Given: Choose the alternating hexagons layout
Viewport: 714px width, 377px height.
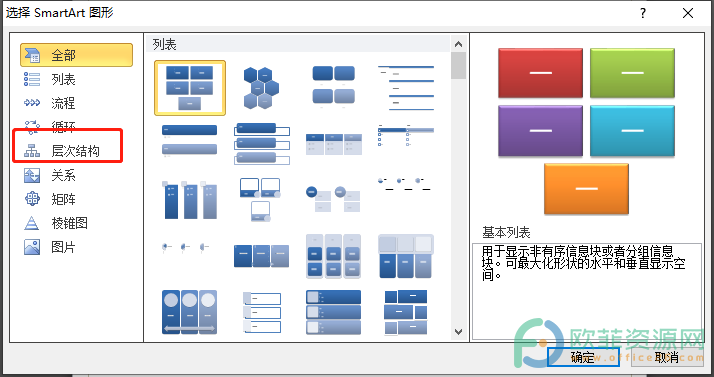Looking at the screenshot, I should point(261,87).
